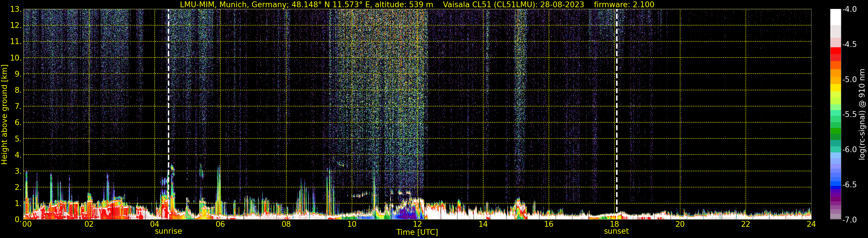Click the '08' tick on the time axis
The width and height of the screenshot is (868, 238).
tap(286, 224)
